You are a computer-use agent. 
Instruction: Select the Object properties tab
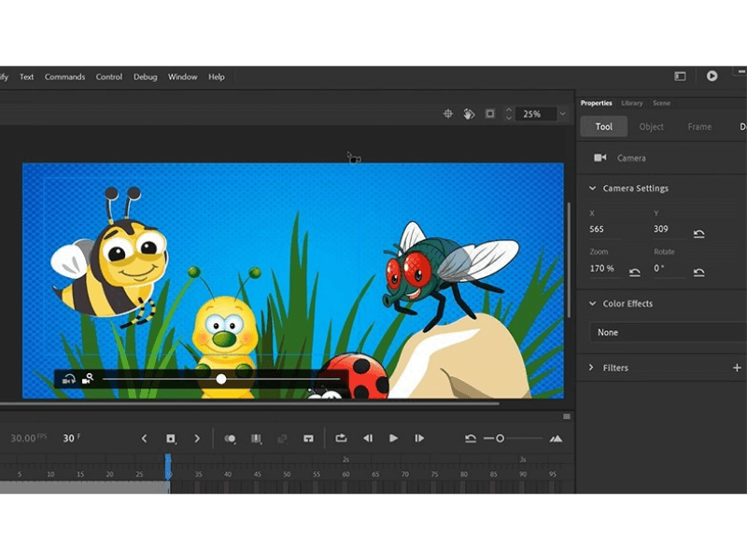coord(651,127)
